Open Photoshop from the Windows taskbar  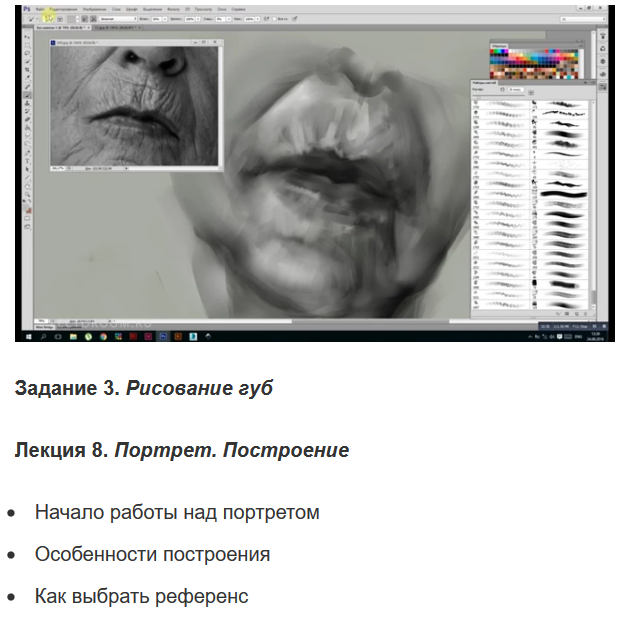(x=163, y=336)
